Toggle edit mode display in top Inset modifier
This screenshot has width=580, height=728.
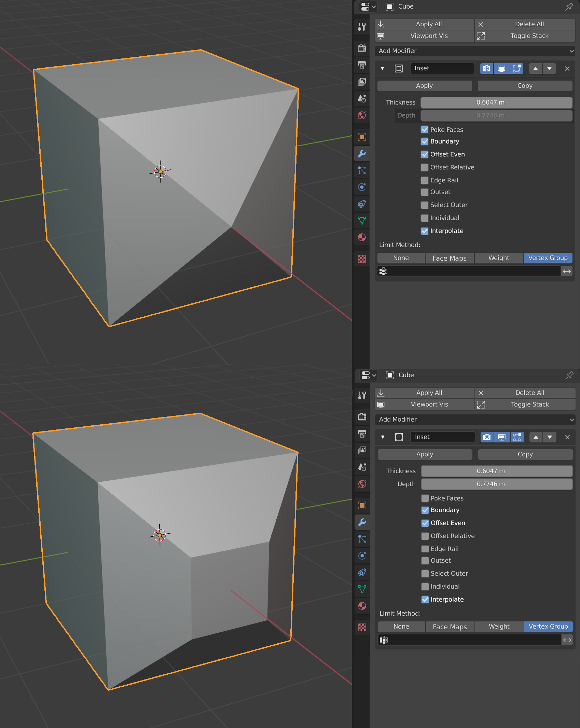(517, 68)
